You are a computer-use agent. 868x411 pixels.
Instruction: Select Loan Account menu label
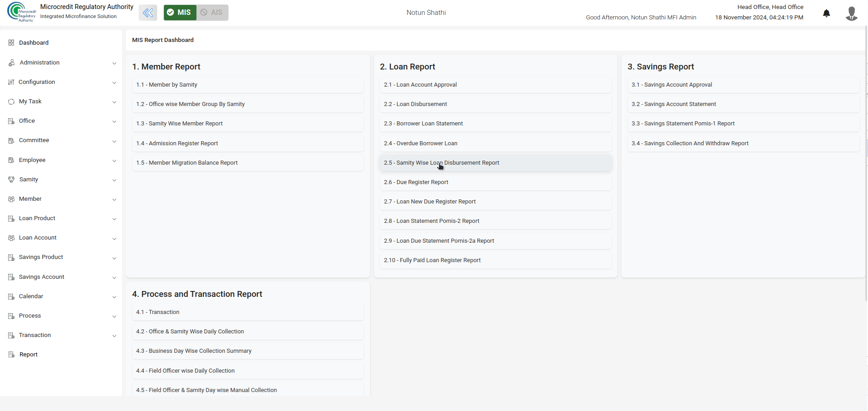point(37,238)
